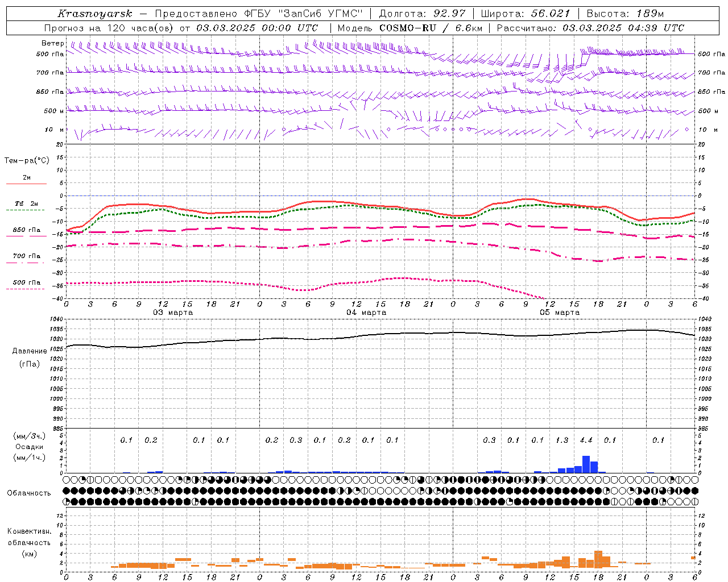Click the 4.4 precipitation total value

(x=586, y=440)
